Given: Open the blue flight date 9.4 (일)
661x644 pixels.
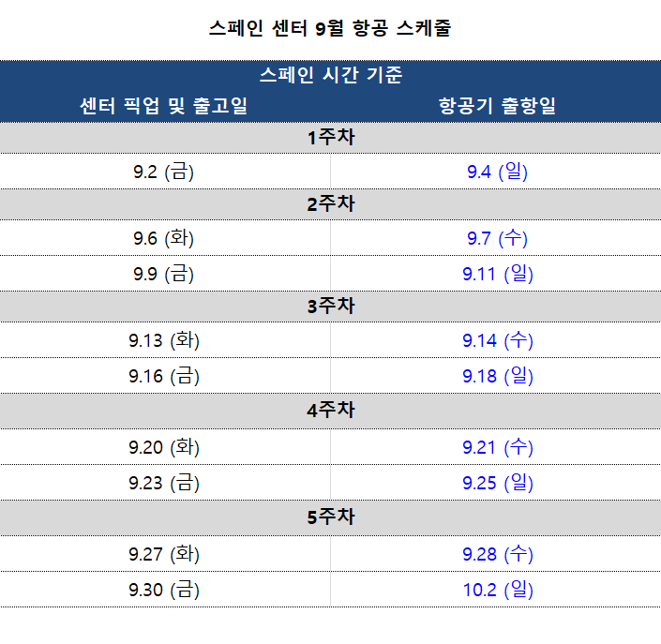Looking at the screenshot, I should 498,172.
